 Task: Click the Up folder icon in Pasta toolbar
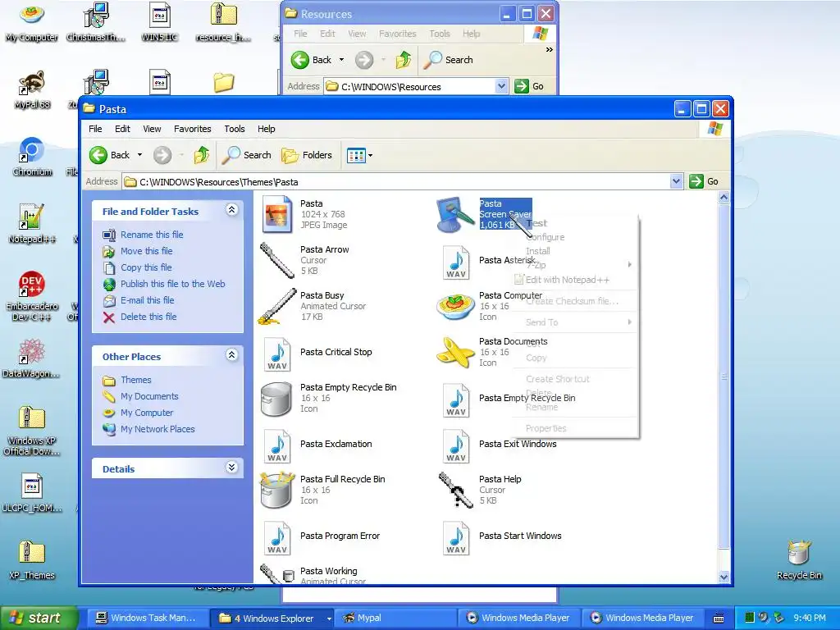pos(202,155)
